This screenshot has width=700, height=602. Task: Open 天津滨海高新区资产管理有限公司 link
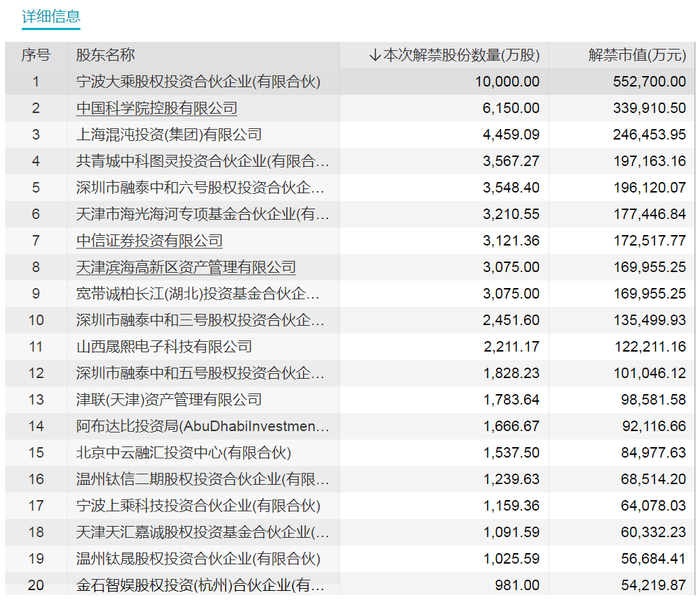186,267
